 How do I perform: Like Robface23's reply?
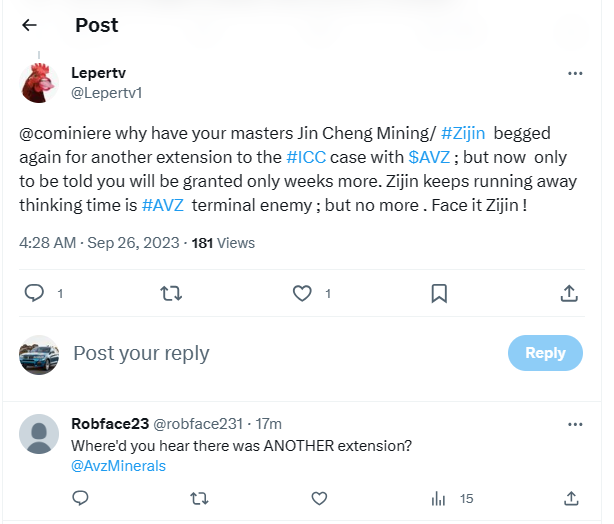tap(319, 499)
